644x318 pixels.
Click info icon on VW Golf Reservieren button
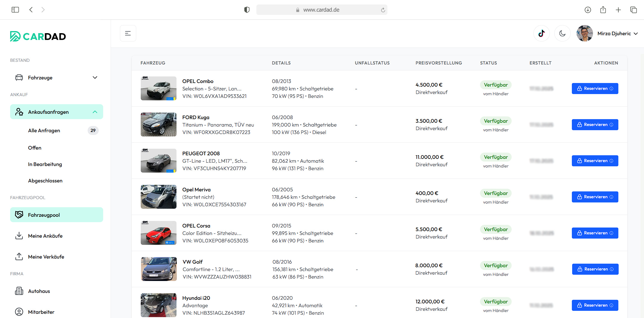pyautogui.click(x=612, y=269)
